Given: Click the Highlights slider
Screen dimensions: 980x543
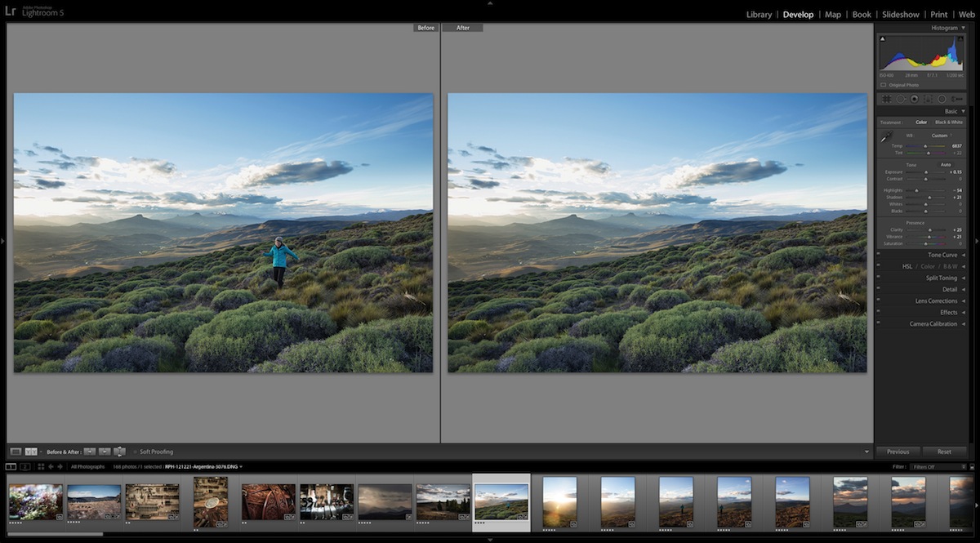Looking at the screenshot, I should 926,190.
